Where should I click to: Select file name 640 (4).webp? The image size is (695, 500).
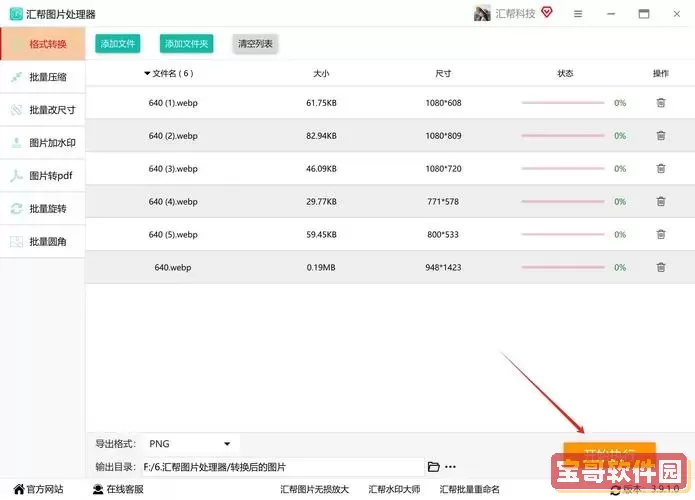click(x=173, y=202)
